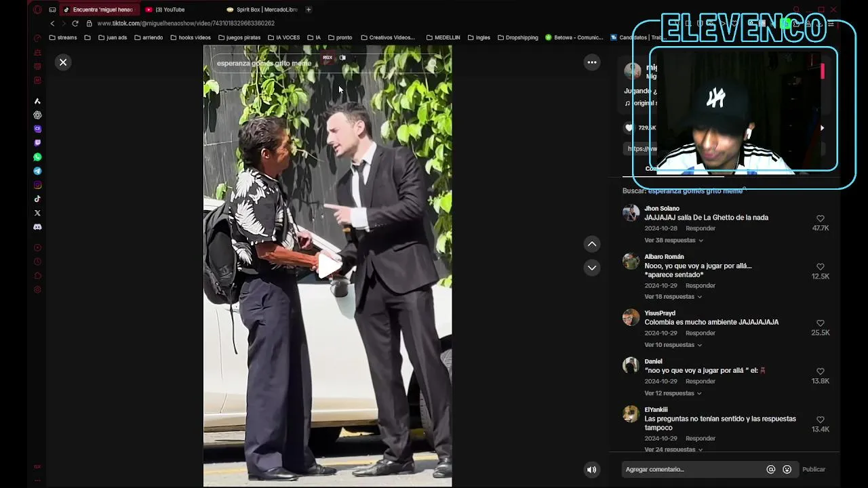Open emoji picker in comment box
Screen dimensions: 868x488
point(787,469)
